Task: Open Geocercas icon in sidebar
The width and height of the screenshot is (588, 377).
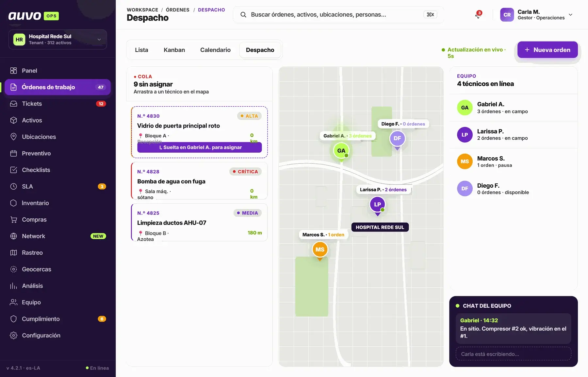Action: click(x=13, y=269)
